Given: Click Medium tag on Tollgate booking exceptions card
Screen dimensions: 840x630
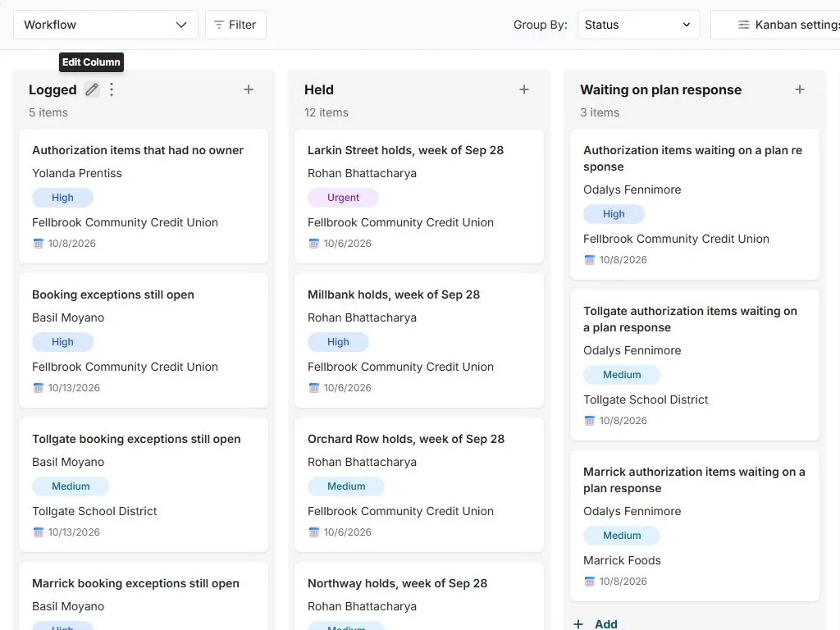Looking at the screenshot, I should coord(71,486).
